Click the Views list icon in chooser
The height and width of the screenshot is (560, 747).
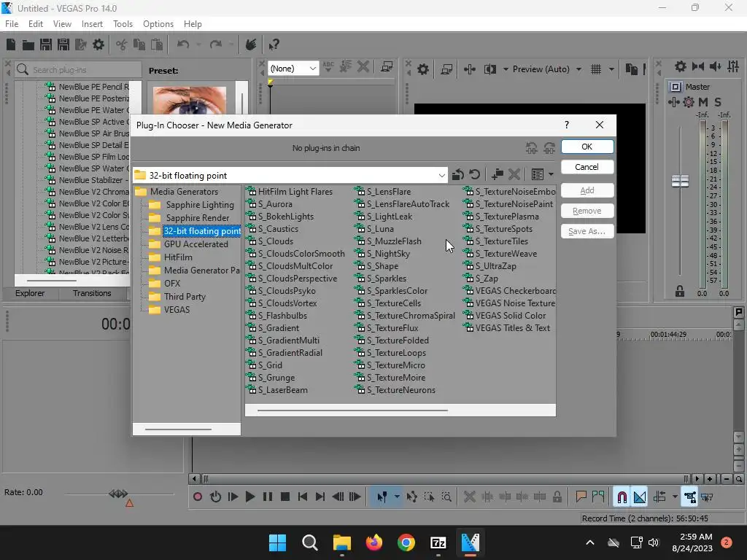click(x=538, y=175)
